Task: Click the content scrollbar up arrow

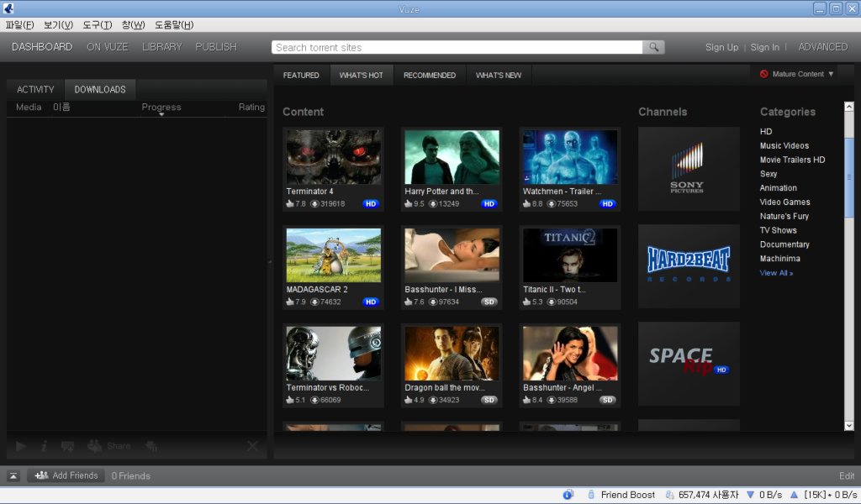Action: coord(849,107)
